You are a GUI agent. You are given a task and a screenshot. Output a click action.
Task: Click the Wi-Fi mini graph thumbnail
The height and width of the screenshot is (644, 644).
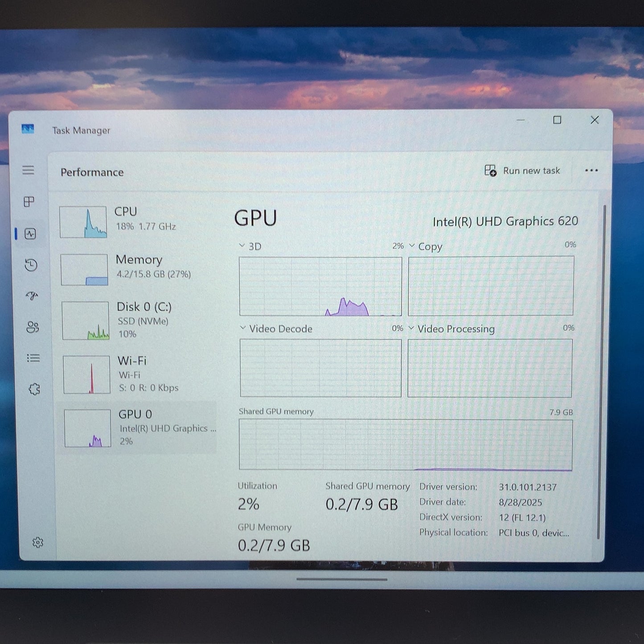point(86,375)
